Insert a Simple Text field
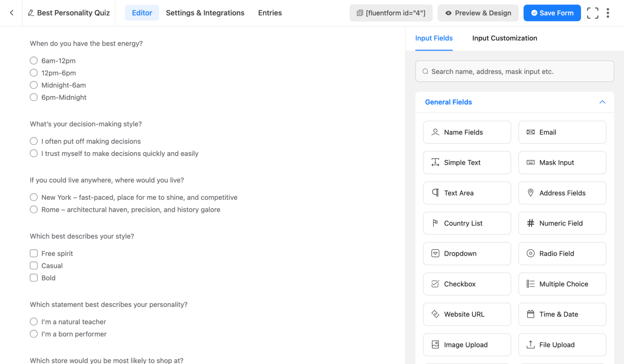This screenshot has width=624, height=364. [467, 162]
